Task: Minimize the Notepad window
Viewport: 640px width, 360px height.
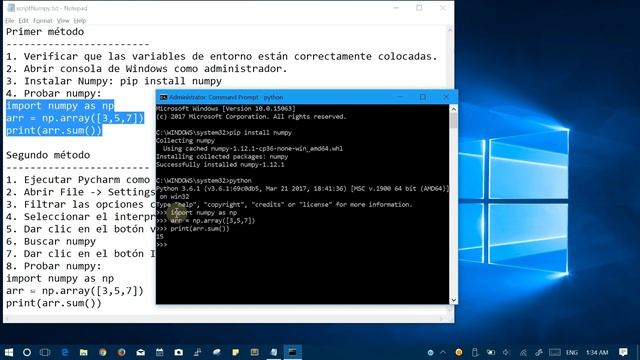Action: tap(396, 8)
